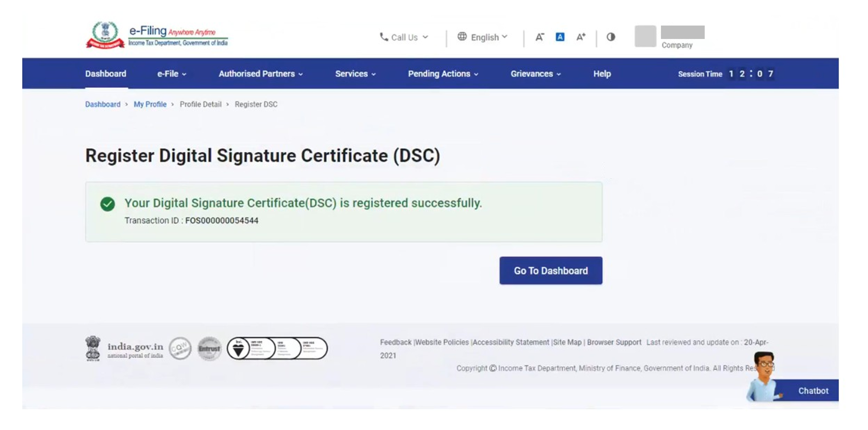Click the globe icon next to English

(463, 37)
